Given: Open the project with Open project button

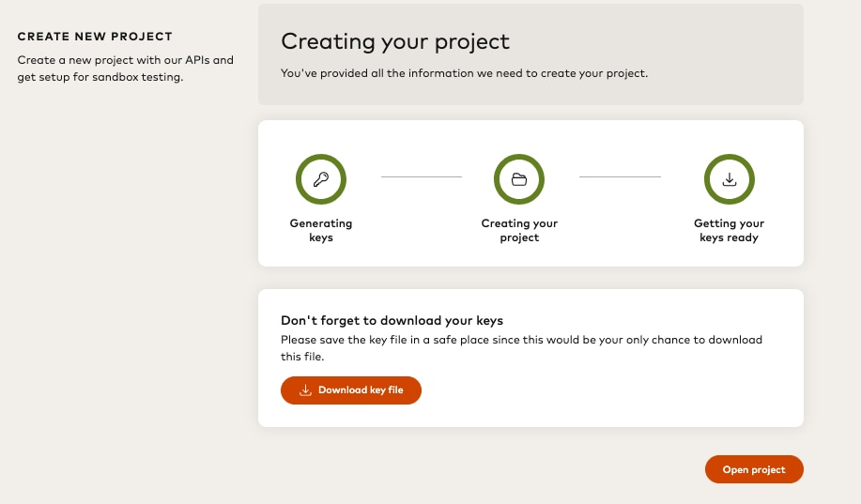Looking at the screenshot, I should [x=754, y=469].
